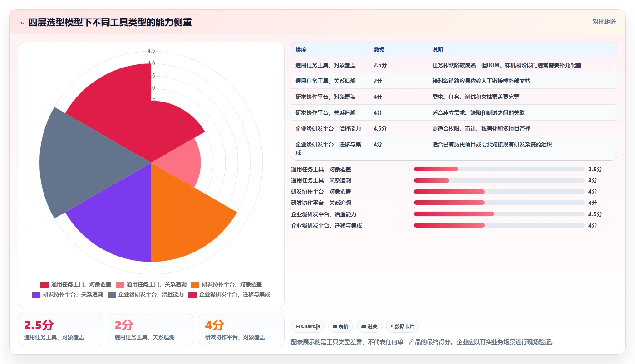Click progress bar for 研发协作平台，对象覆盖
This screenshot has height=364, width=635.
click(499, 192)
